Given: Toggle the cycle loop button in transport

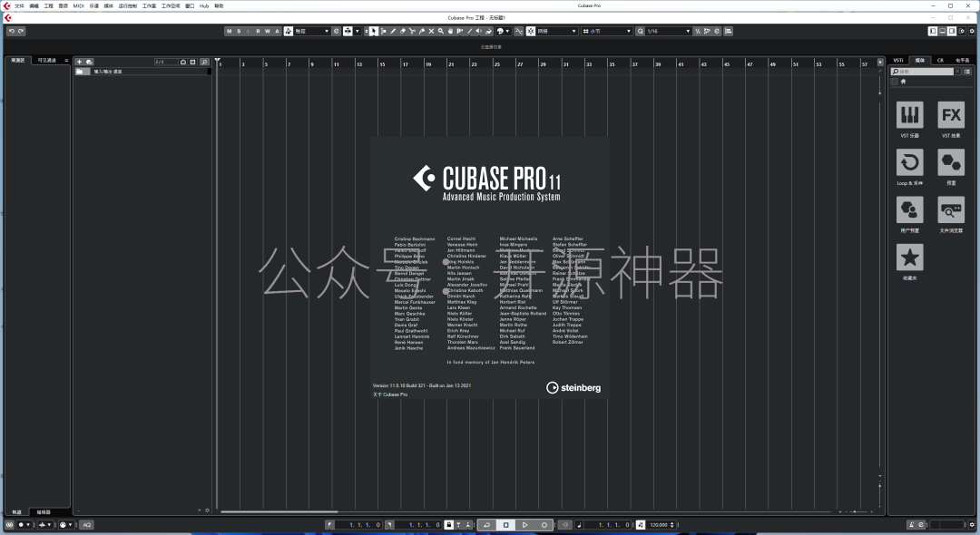Looking at the screenshot, I should point(486,525).
